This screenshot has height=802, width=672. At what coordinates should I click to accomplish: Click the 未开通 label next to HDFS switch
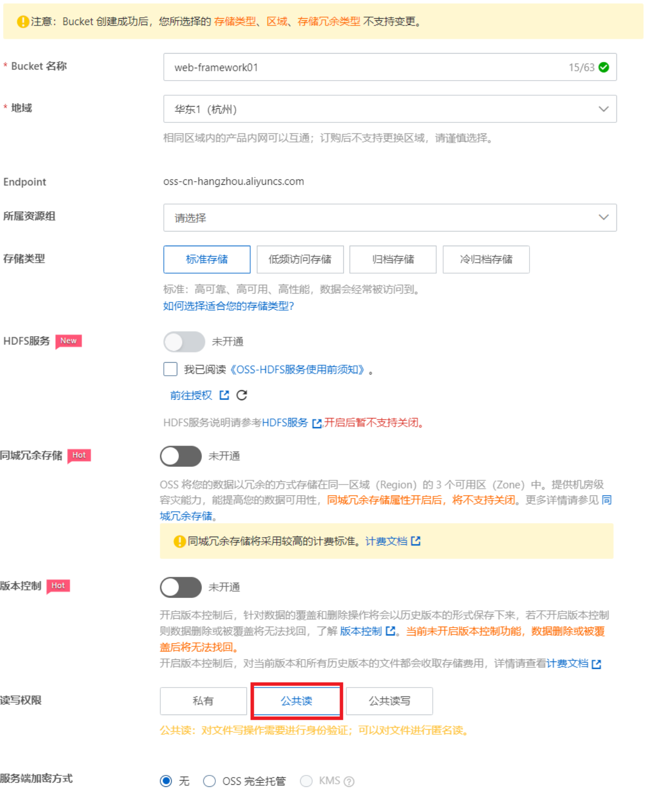click(228, 342)
